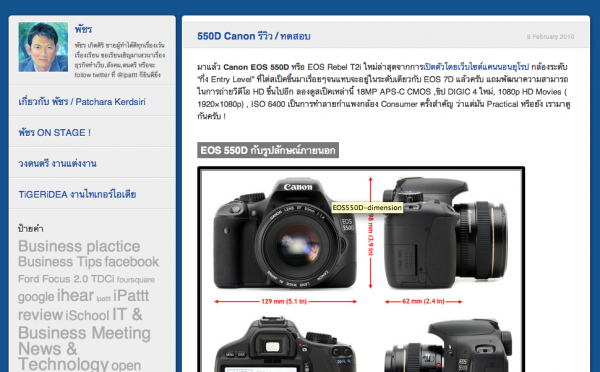
Task: Select the News & Technology tag
Action: pos(63,356)
